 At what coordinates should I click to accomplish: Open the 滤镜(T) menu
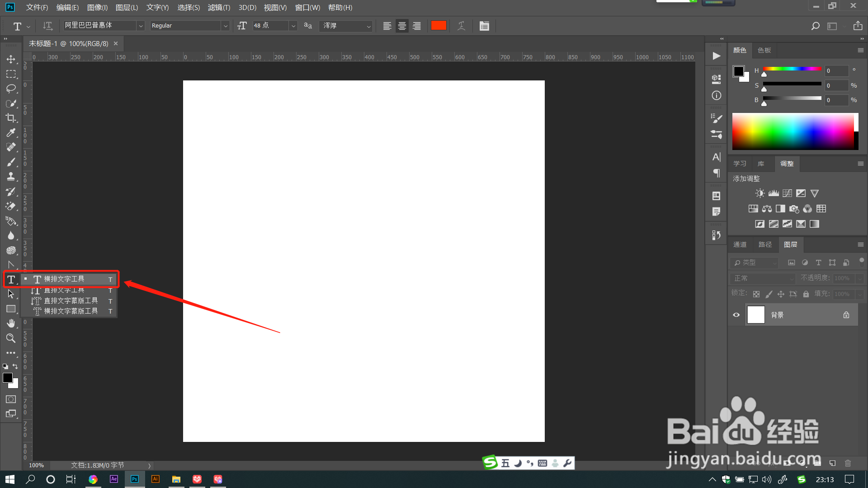click(219, 8)
